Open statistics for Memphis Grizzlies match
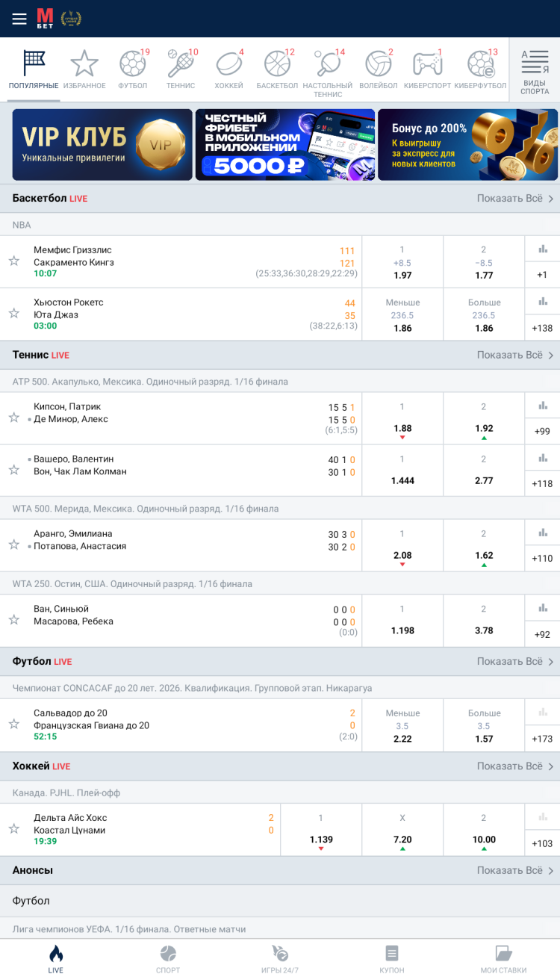The width and height of the screenshot is (560, 977). [x=543, y=249]
